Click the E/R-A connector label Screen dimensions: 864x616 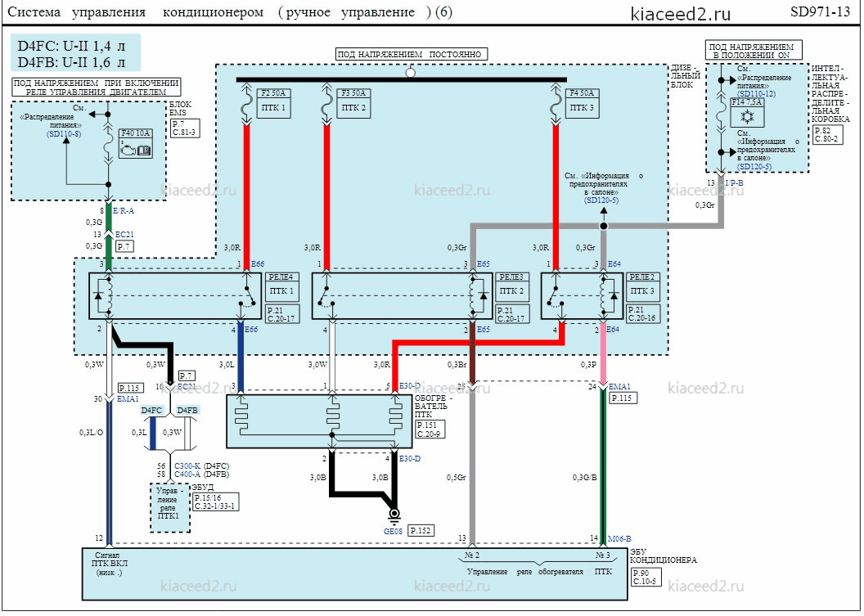124,211
